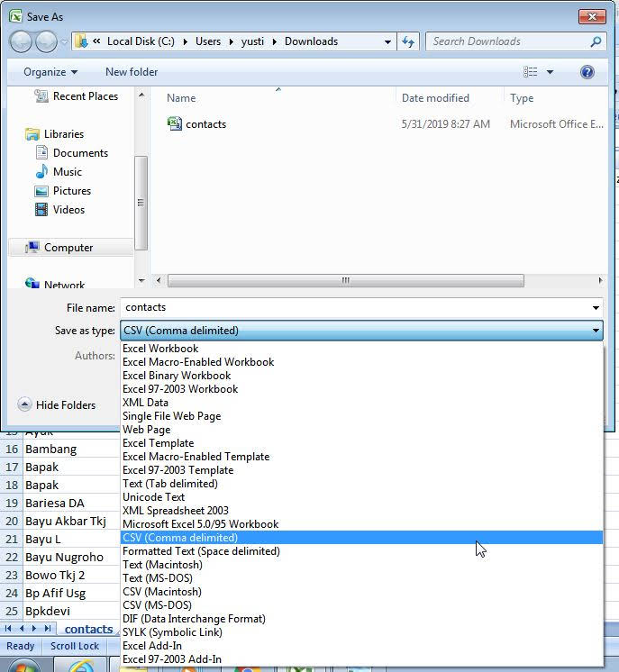
Task: Select CSV (Comma delimited) in list
Action: 362,538
